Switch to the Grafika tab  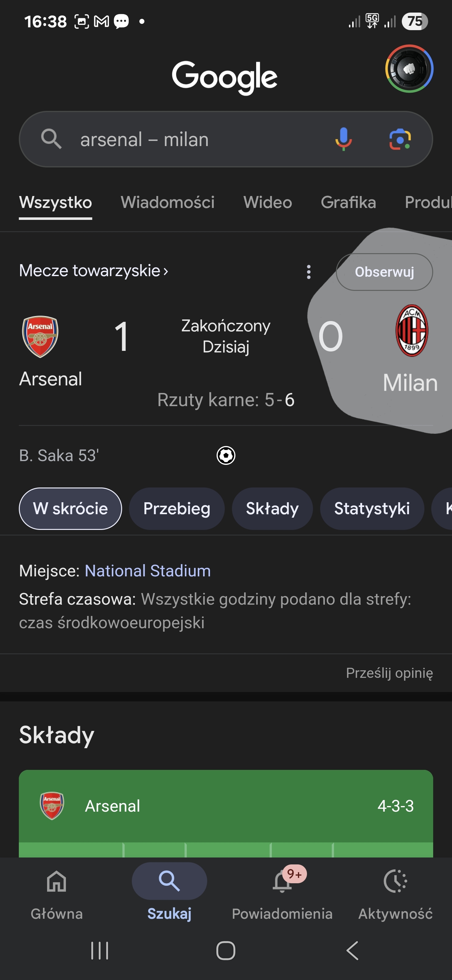coord(348,202)
